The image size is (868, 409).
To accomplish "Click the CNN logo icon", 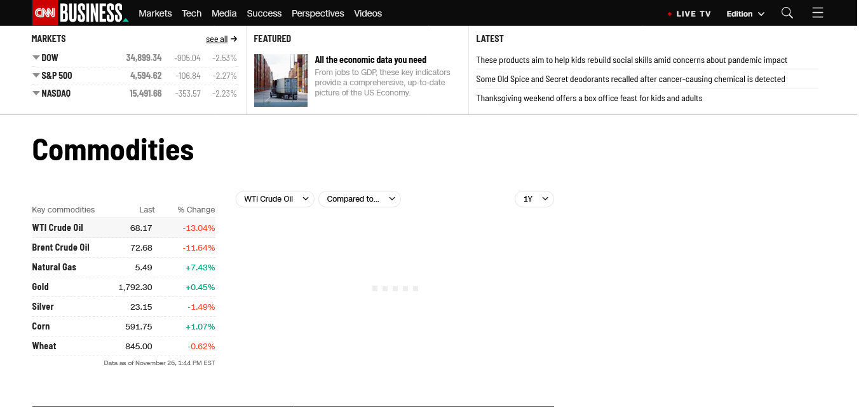I will point(44,13).
